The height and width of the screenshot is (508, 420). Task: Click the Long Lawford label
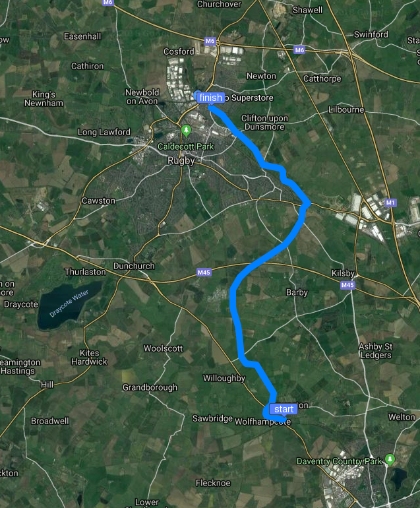[104, 132]
